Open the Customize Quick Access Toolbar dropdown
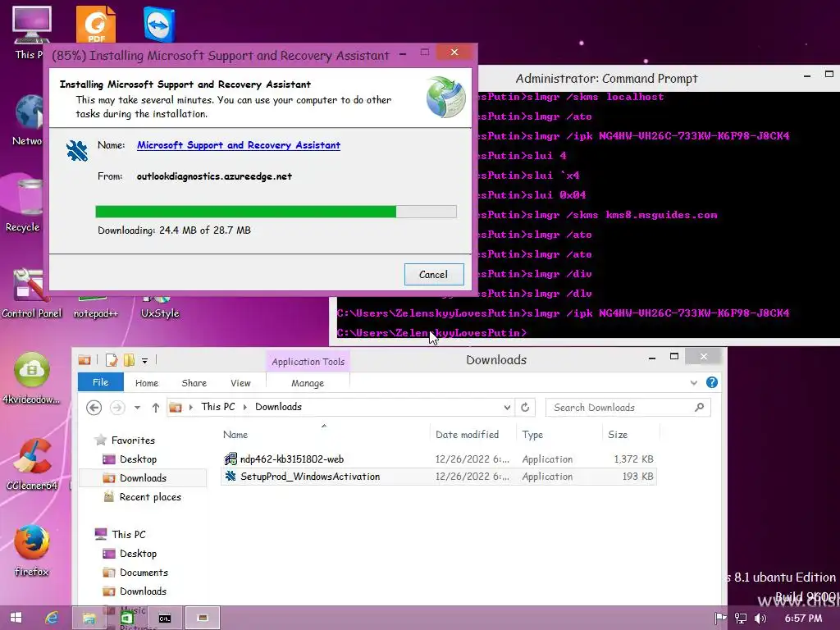This screenshot has height=630, width=840. point(144,361)
